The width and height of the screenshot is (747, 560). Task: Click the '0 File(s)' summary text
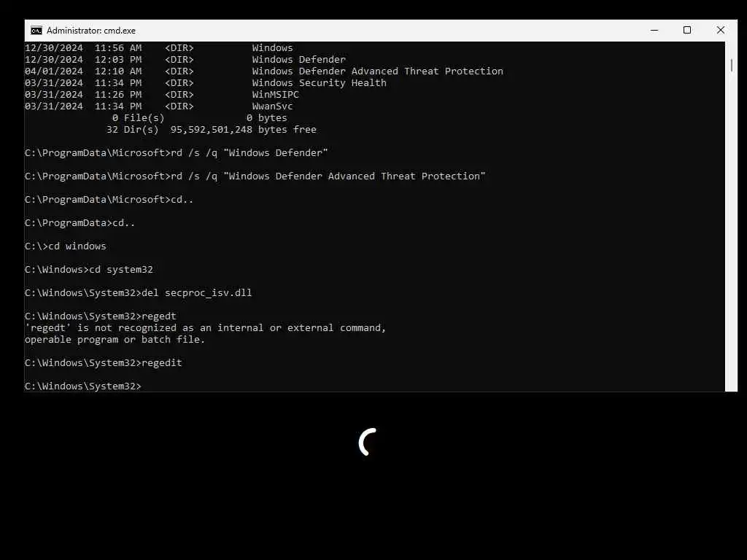138,117
